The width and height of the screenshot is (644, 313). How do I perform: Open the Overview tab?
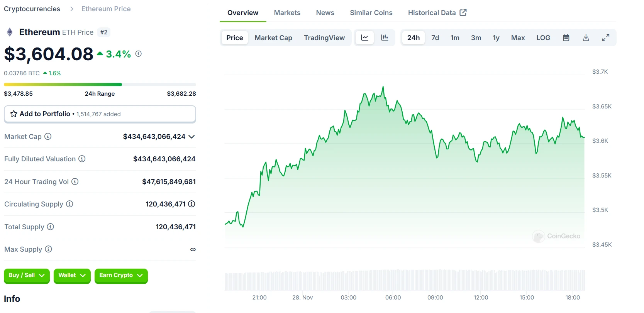pyautogui.click(x=243, y=13)
